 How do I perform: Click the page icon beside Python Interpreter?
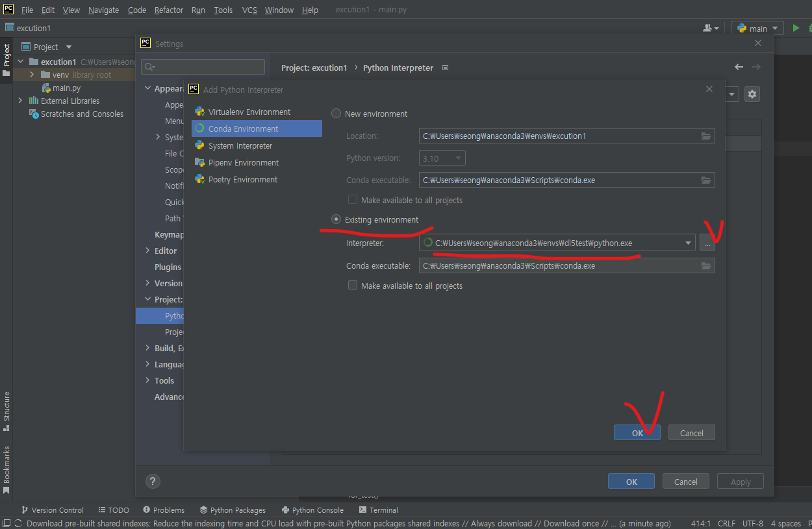click(x=445, y=68)
